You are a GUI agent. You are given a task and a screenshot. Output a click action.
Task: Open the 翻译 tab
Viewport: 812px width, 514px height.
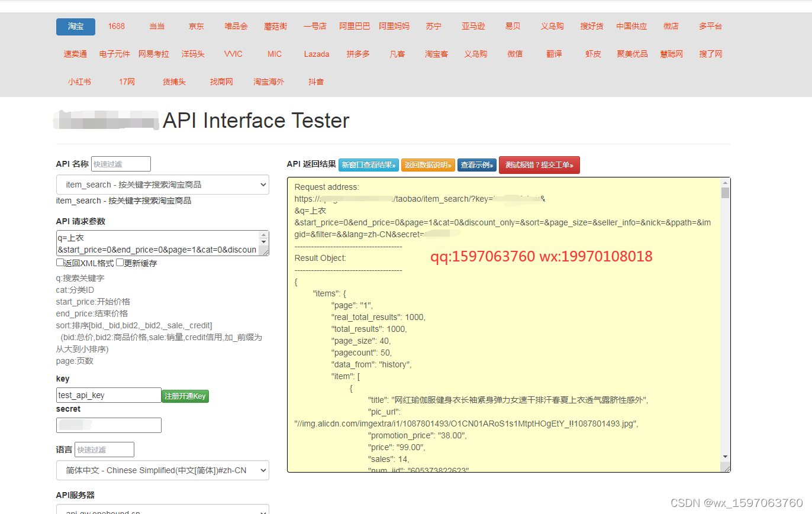click(x=554, y=54)
